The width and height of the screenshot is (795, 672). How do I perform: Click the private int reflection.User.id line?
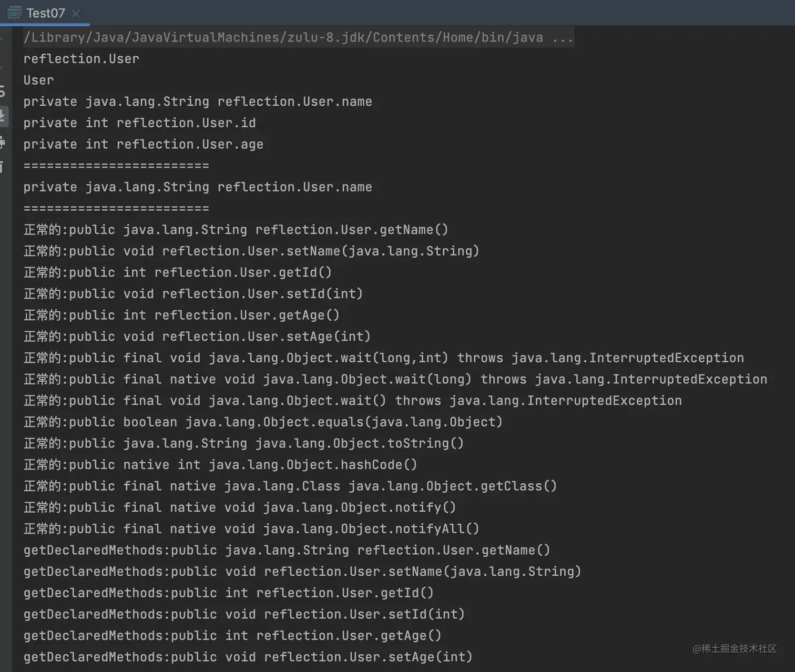pyautogui.click(x=139, y=123)
